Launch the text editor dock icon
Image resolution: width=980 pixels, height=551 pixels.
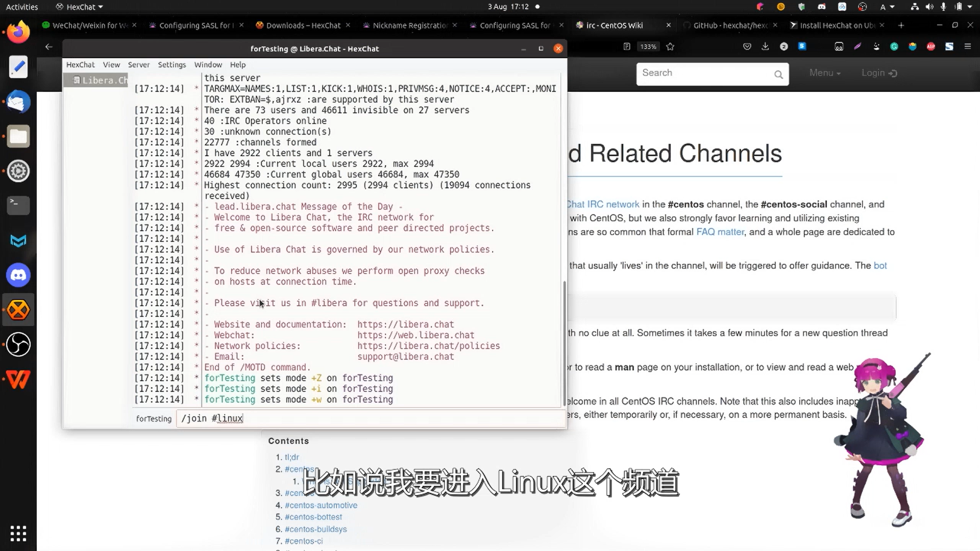coord(18,67)
